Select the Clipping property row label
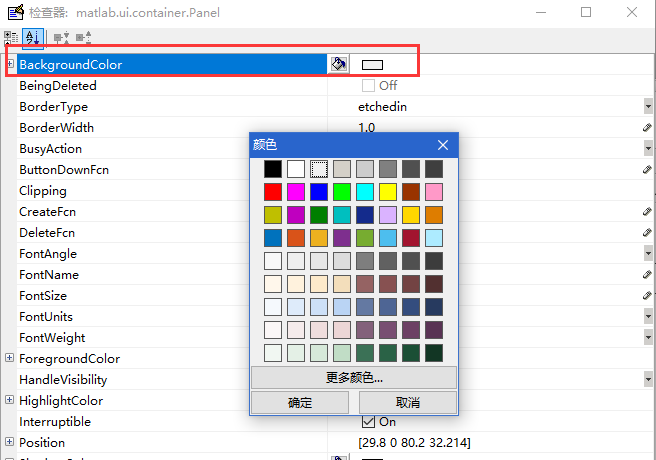This screenshot has height=460, width=656. [43, 191]
